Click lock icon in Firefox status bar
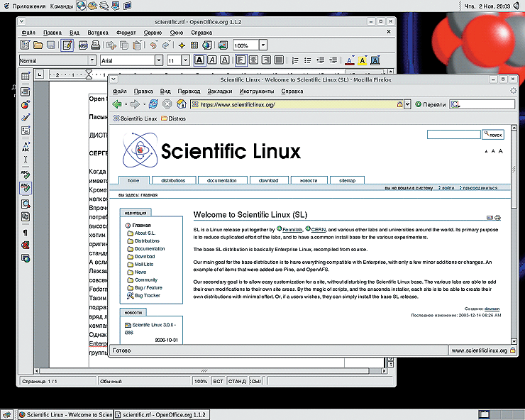 tap(513, 350)
